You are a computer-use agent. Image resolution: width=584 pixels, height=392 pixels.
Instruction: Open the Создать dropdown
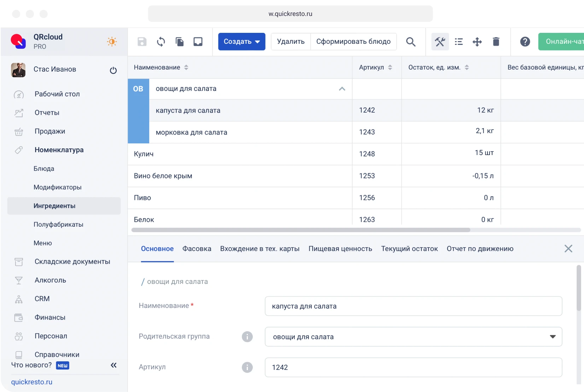241,41
